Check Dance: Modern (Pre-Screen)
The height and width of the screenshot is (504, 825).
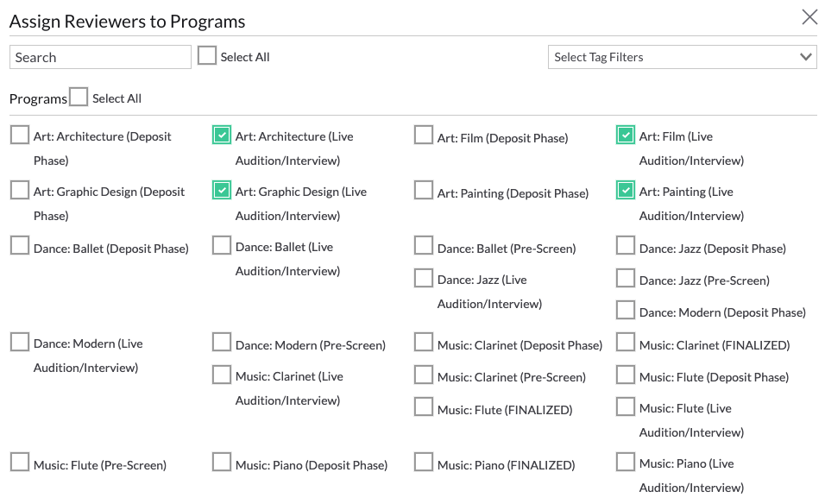point(221,342)
